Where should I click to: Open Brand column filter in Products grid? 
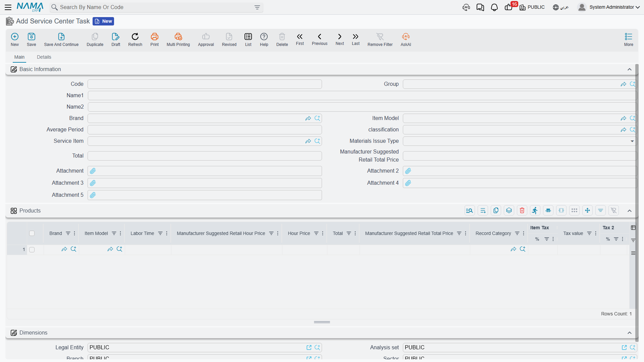click(x=68, y=233)
